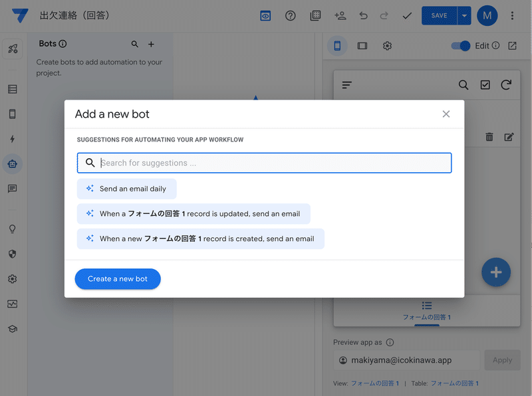
Task: Click the Create a new bot button
Action: coord(118,278)
